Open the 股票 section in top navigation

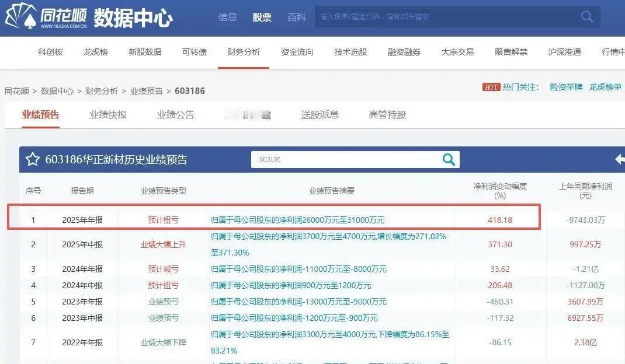coord(262,17)
